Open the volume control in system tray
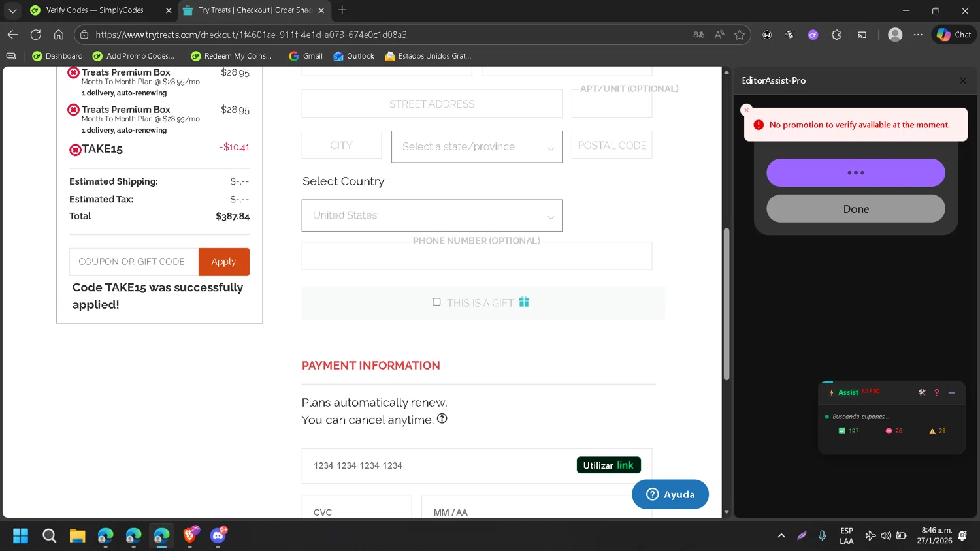Image resolution: width=980 pixels, height=551 pixels. (886, 536)
